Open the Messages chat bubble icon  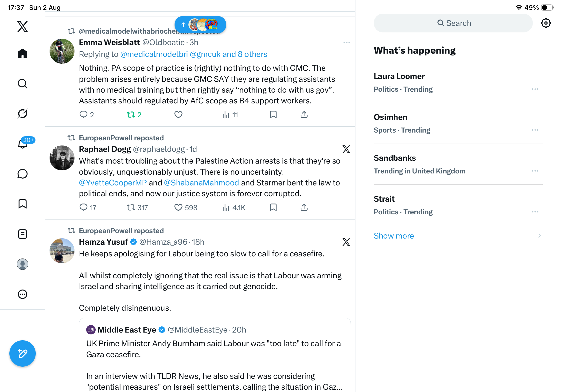click(23, 174)
